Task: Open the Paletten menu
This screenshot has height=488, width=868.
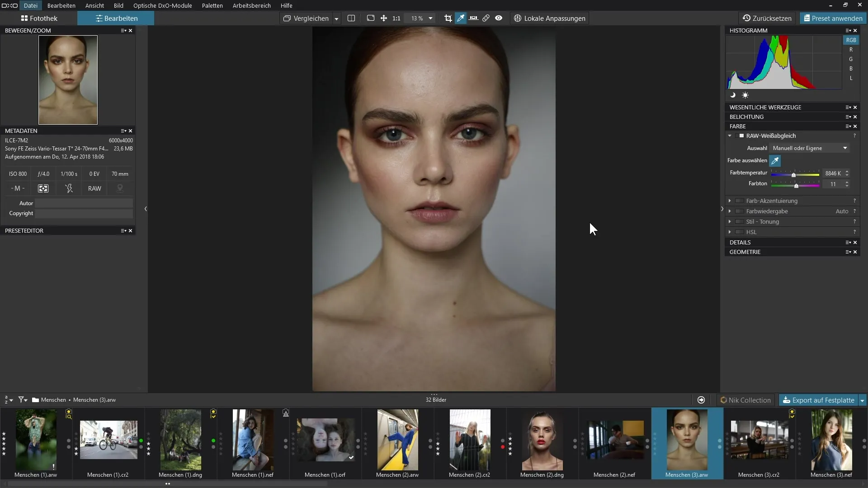Action: 212,5
